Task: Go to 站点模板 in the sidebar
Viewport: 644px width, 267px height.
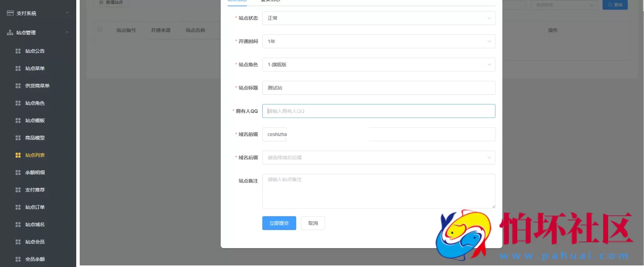Action: coord(35,120)
